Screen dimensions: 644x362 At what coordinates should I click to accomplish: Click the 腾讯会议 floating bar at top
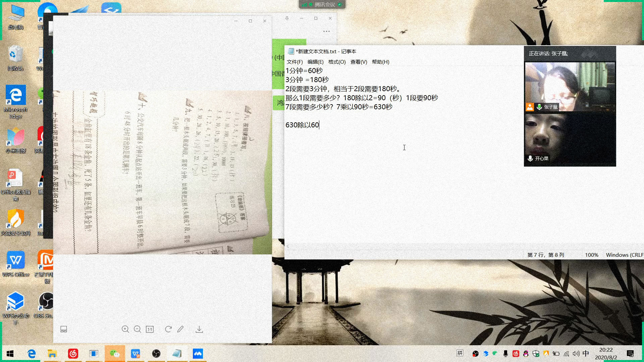322,4
